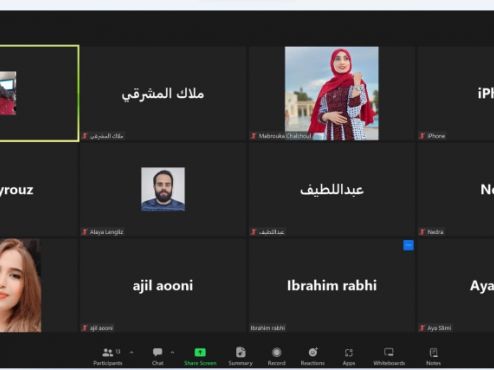The height and width of the screenshot is (370, 494).
Task: Click the muted microphone icon on iPhone tile
Action: [422, 136]
